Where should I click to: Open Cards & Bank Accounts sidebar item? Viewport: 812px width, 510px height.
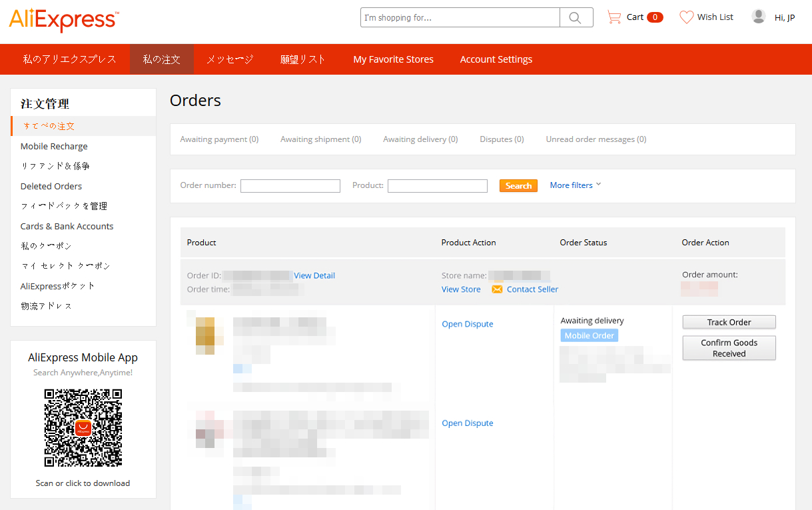click(67, 226)
